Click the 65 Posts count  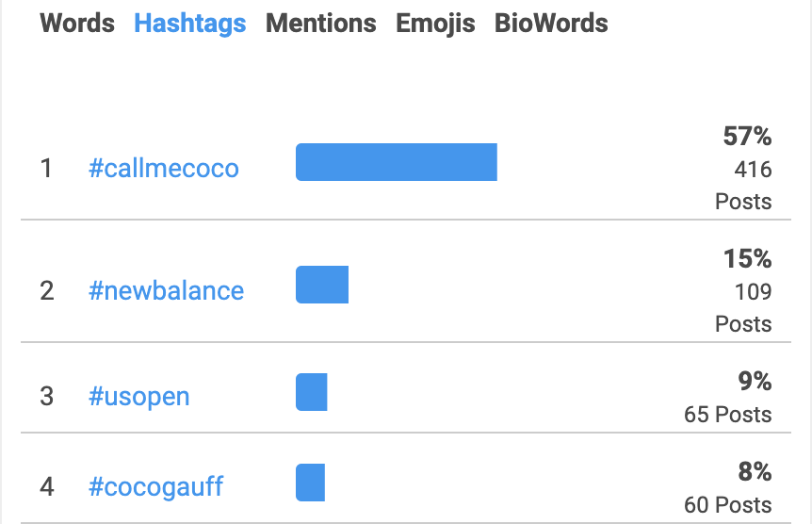coord(728,415)
